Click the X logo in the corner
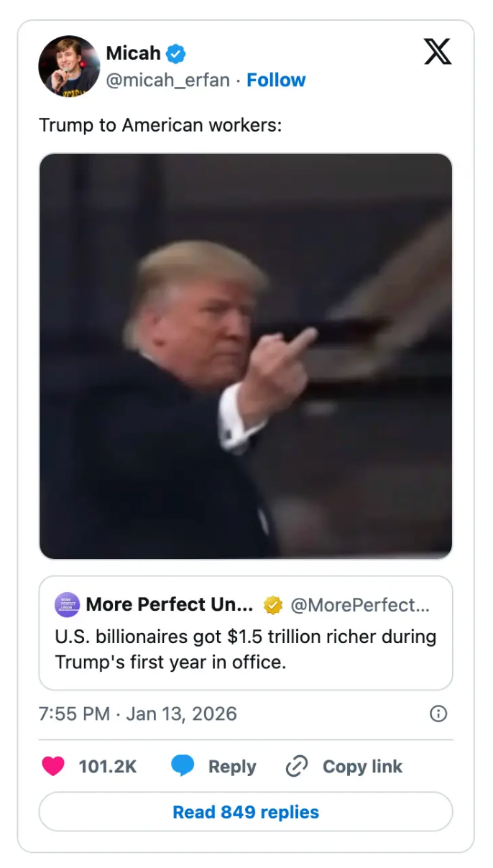The height and width of the screenshot is (868, 493). (x=438, y=52)
